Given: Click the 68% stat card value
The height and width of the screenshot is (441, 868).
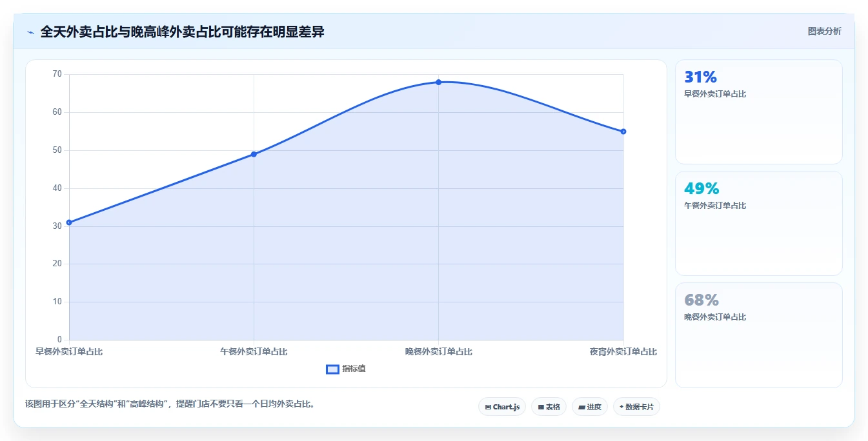Looking at the screenshot, I should click(701, 300).
